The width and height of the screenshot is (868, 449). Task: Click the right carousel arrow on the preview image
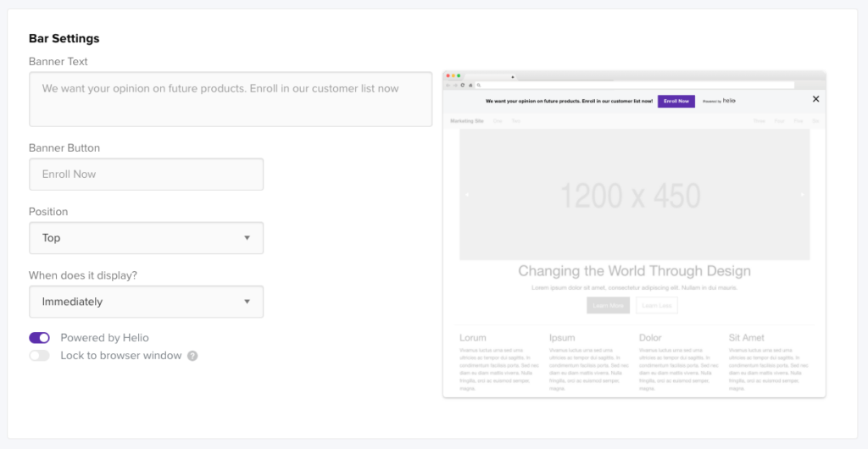coord(802,195)
